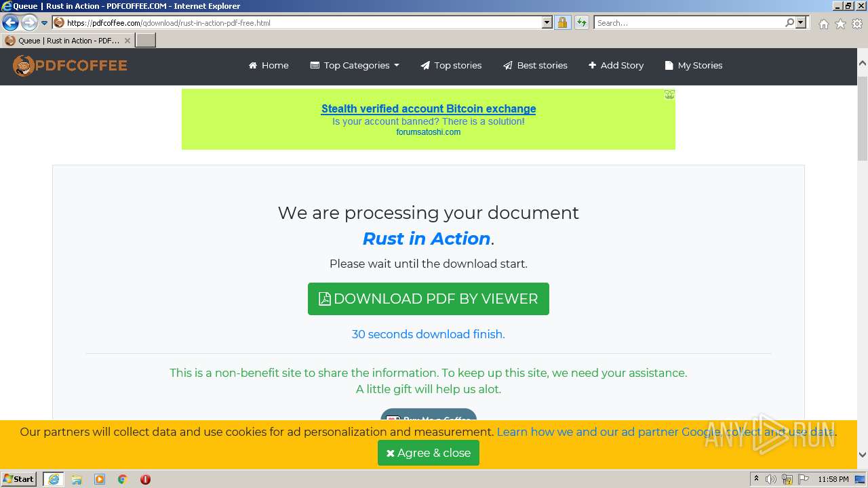Click the A little gift will help us alot text
868x488 pixels.
[429, 389]
